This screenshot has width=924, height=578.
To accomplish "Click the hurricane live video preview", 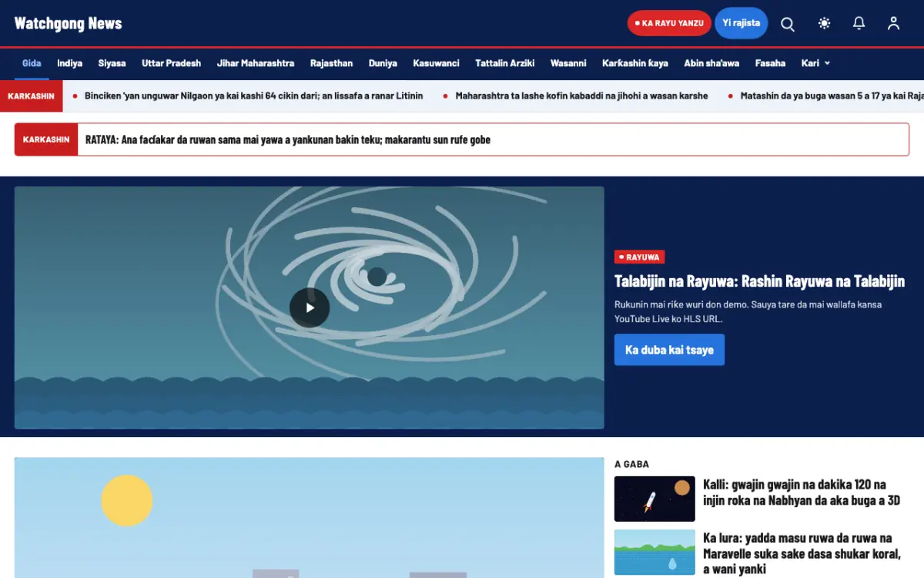I will tap(309, 307).
